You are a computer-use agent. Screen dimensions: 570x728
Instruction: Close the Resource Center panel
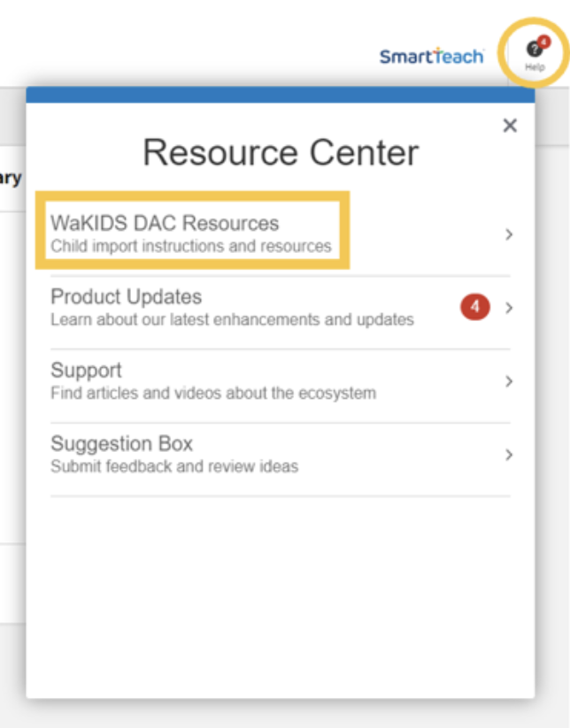click(x=510, y=125)
